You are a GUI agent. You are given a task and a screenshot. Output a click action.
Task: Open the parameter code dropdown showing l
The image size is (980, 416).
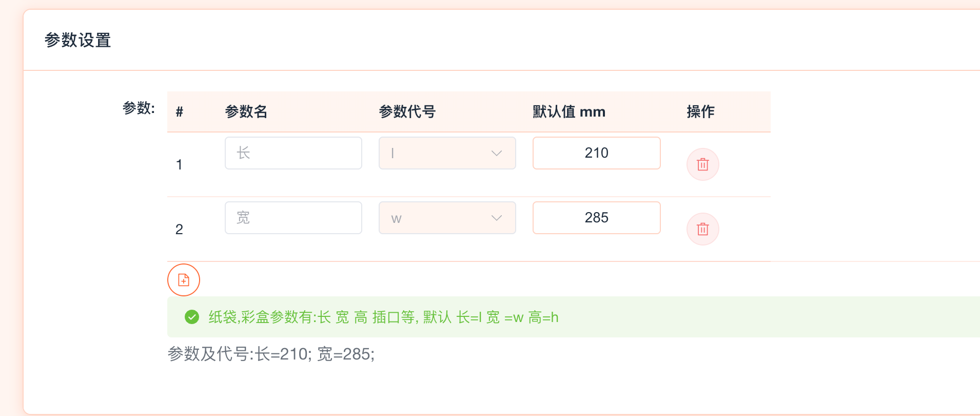point(447,153)
